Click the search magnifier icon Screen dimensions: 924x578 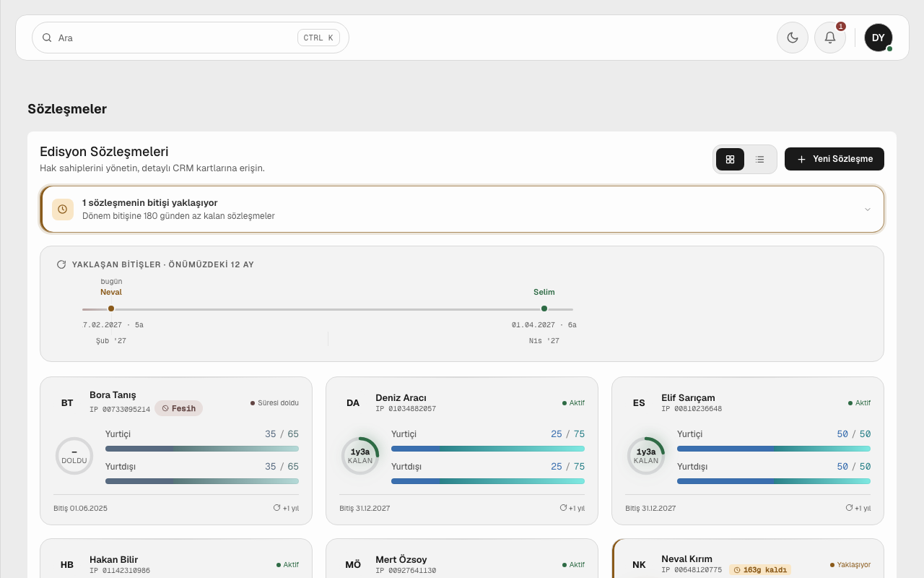pyautogui.click(x=47, y=38)
